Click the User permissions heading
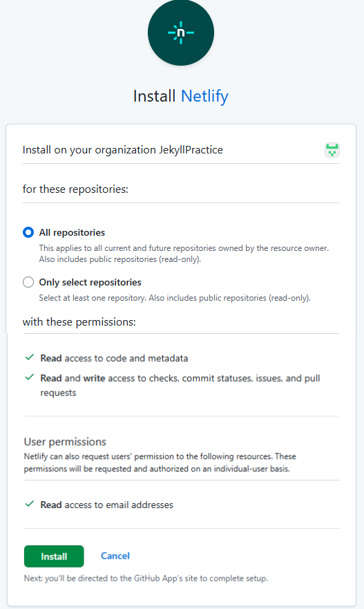Image resolution: width=364 pixels, height=609 pixels. 65,442
